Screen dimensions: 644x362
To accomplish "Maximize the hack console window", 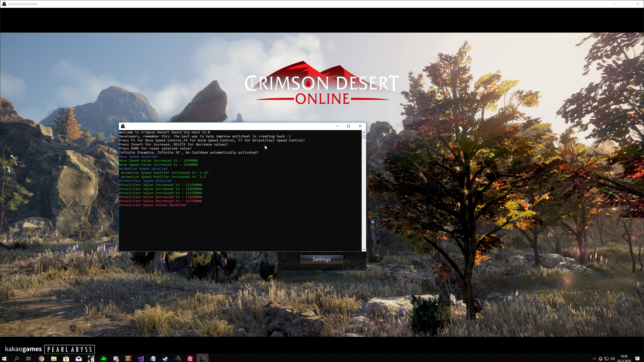I will click(348, 126).
